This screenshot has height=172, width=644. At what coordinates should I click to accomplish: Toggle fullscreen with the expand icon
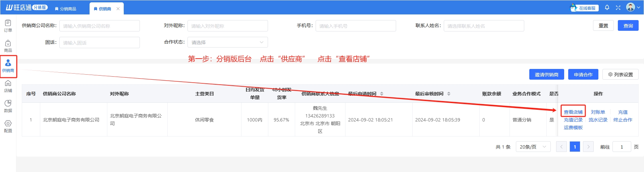[x=618, y=8]
